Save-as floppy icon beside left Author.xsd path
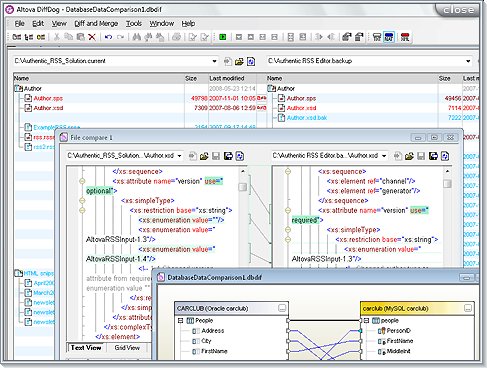 point(228,156)
